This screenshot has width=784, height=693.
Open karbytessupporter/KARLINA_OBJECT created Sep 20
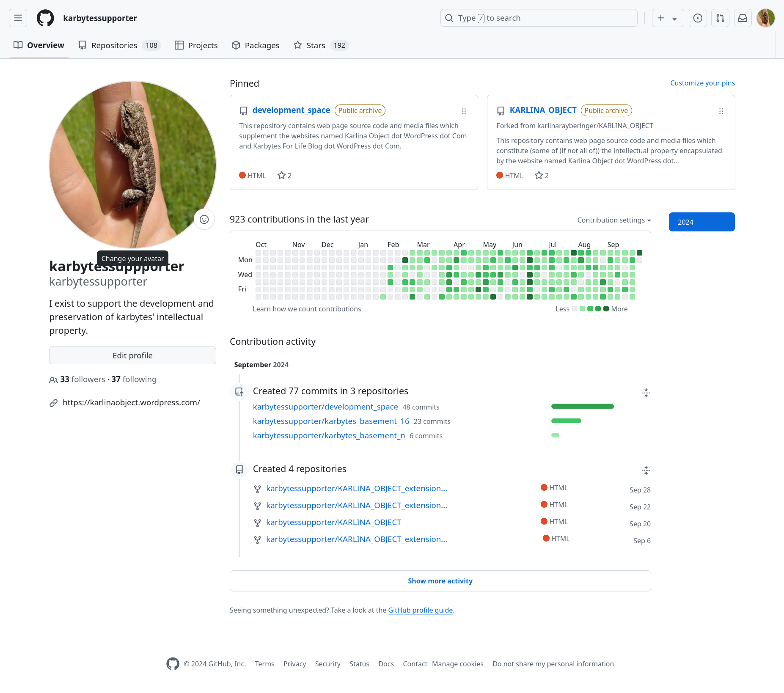[333, 522]
